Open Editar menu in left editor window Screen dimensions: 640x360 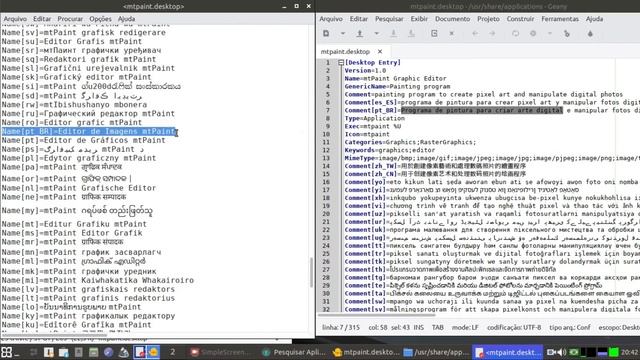click(42, 19)
